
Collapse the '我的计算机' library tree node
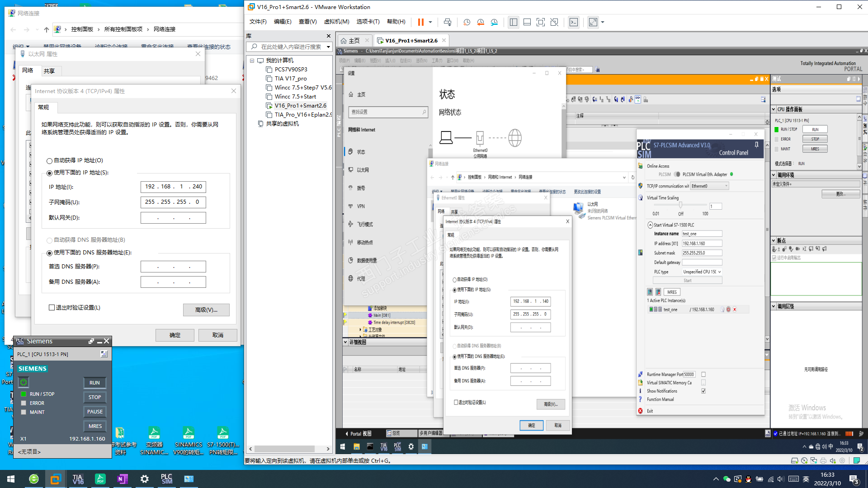click(x=252, y=61)
